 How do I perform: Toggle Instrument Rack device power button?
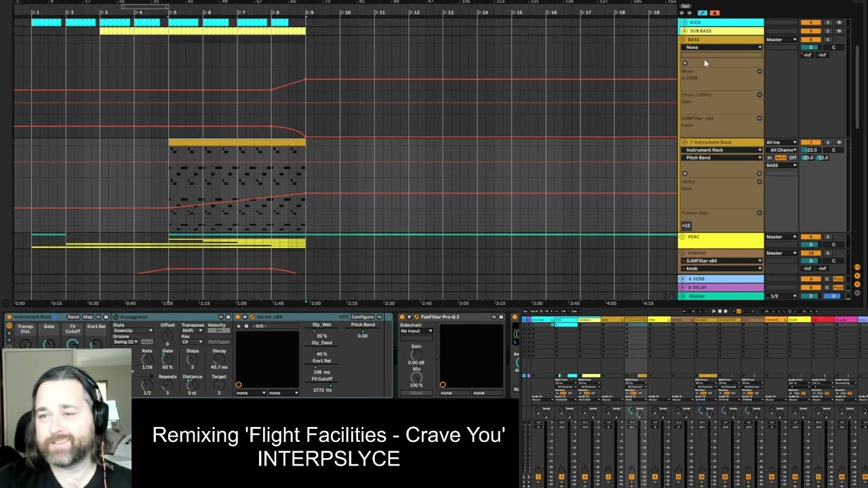click(9, 317)
